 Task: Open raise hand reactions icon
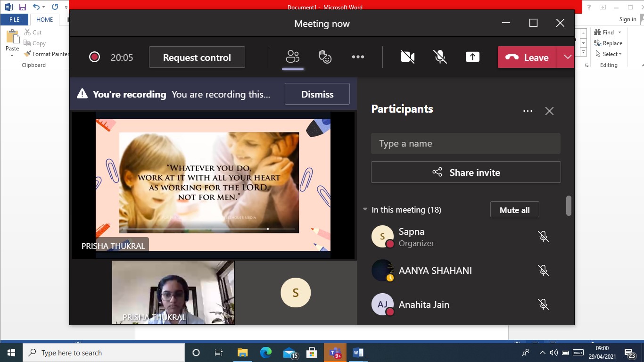325,57
